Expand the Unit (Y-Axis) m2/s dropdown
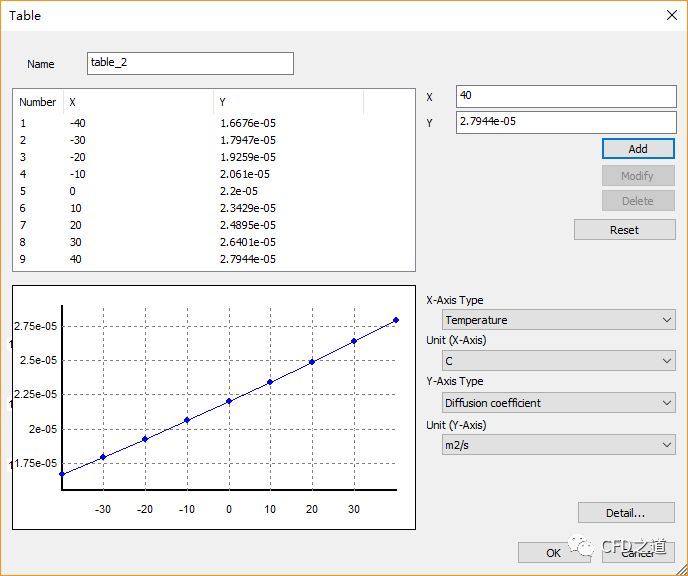The width and height of the screenshot is (688, 576). (559, 445)
